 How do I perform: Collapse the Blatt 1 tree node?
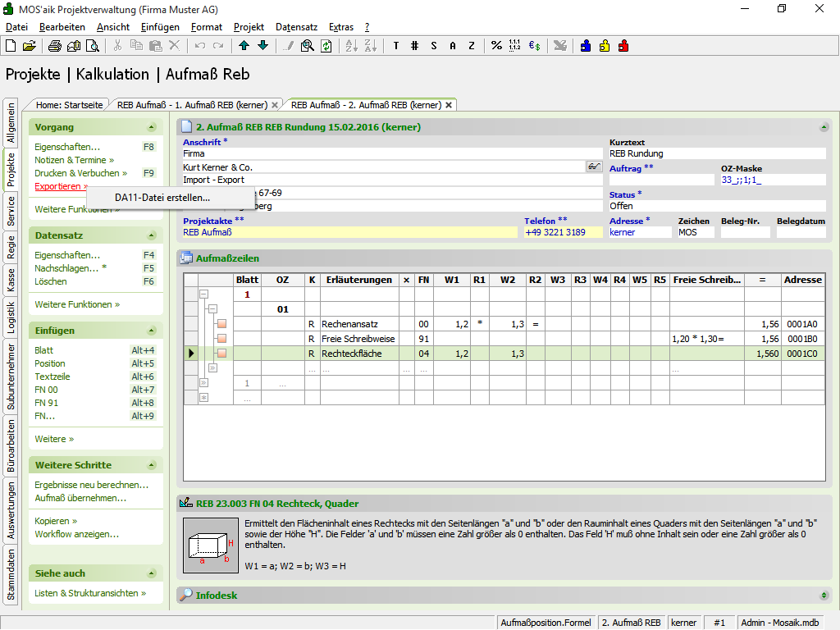[203, 294]
